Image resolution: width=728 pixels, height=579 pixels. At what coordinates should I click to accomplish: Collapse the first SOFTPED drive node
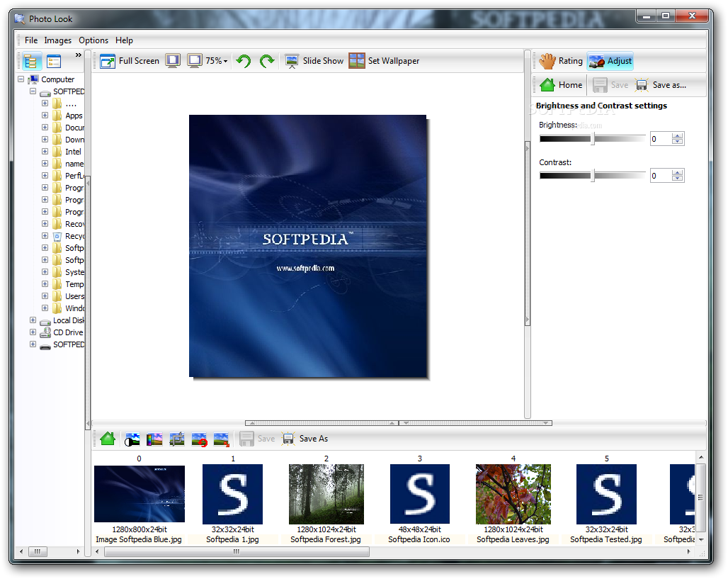tap(33, 91)
